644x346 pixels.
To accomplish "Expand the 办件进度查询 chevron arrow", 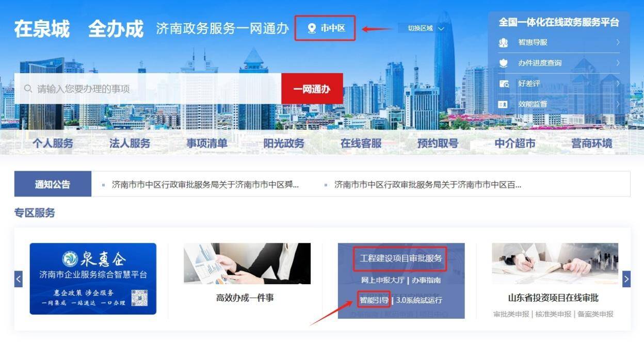I will pos(618,63).
